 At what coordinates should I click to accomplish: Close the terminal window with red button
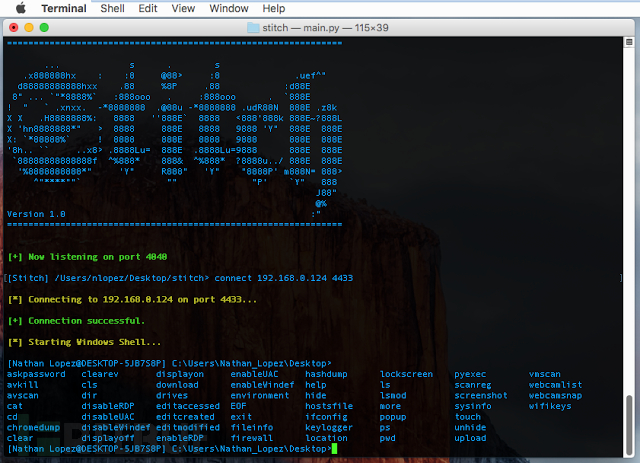pyautogui.click(x=13, y=27)
